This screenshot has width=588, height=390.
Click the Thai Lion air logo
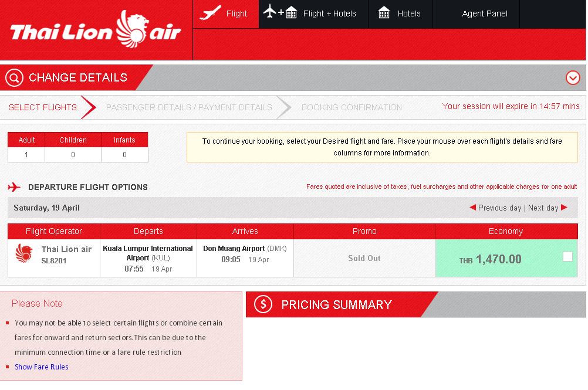pyautogui.click(x=96, y=29)
